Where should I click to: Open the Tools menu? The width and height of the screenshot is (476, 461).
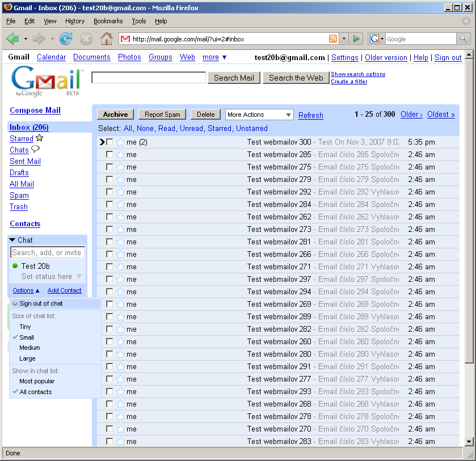click(x=139, y=21)
